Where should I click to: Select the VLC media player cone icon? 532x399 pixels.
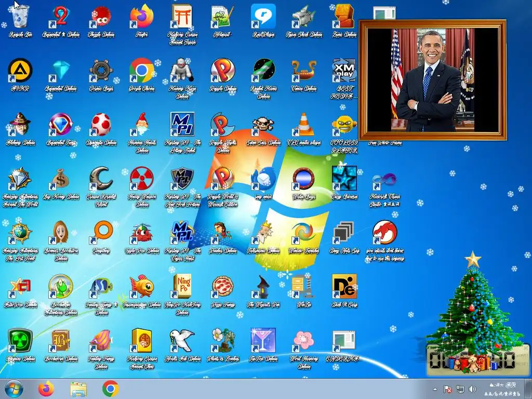coord(303,124)
